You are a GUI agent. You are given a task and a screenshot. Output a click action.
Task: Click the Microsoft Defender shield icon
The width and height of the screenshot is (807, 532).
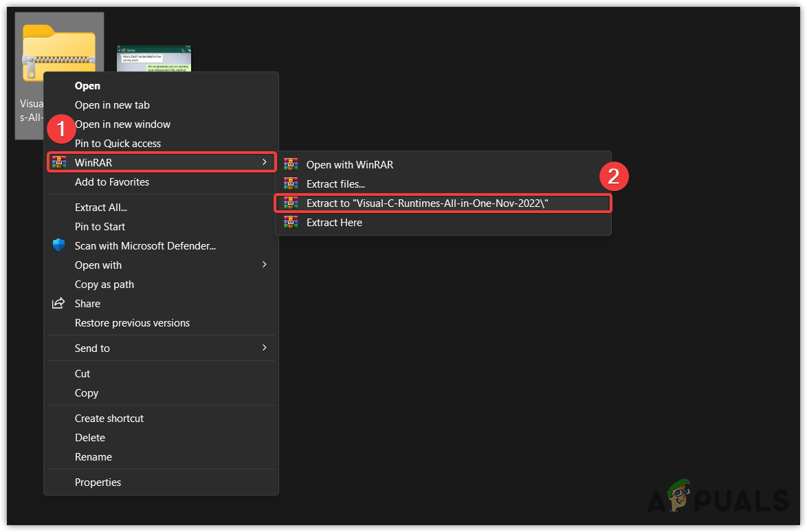(58, 245)
